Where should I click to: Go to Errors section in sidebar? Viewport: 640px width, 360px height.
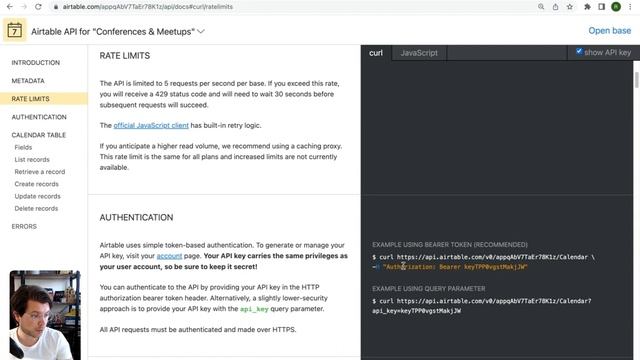24,227
